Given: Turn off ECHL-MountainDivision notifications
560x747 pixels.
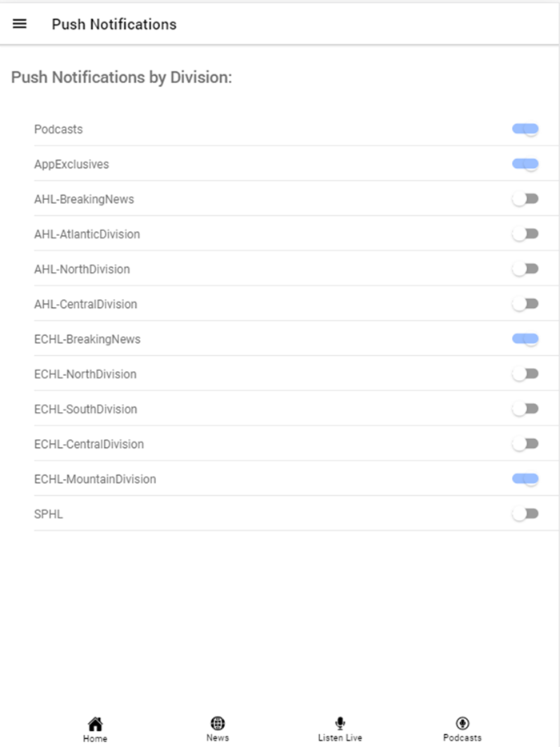Looking at the screenshot, I should pos(526,479).
